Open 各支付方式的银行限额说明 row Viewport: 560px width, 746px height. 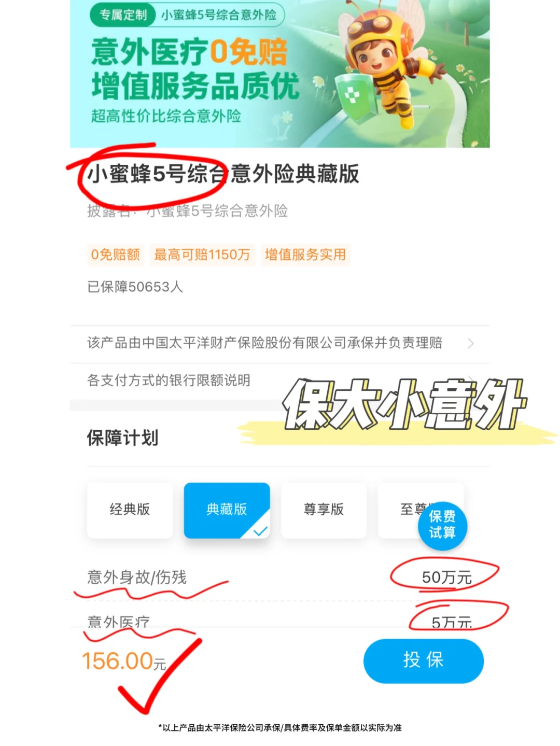[280, 381]
